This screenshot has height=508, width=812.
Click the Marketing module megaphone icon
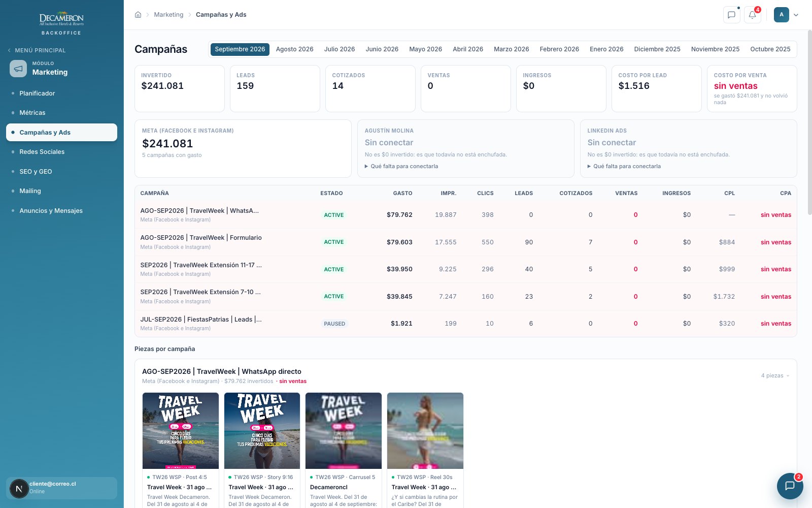click(18, 69)
